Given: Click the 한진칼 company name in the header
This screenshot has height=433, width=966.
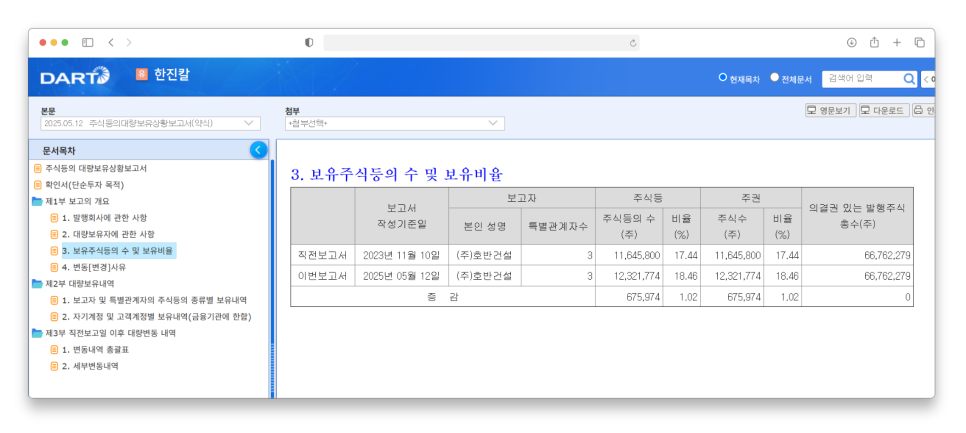Looking at the screenshot, I should [x=171, y=75].
